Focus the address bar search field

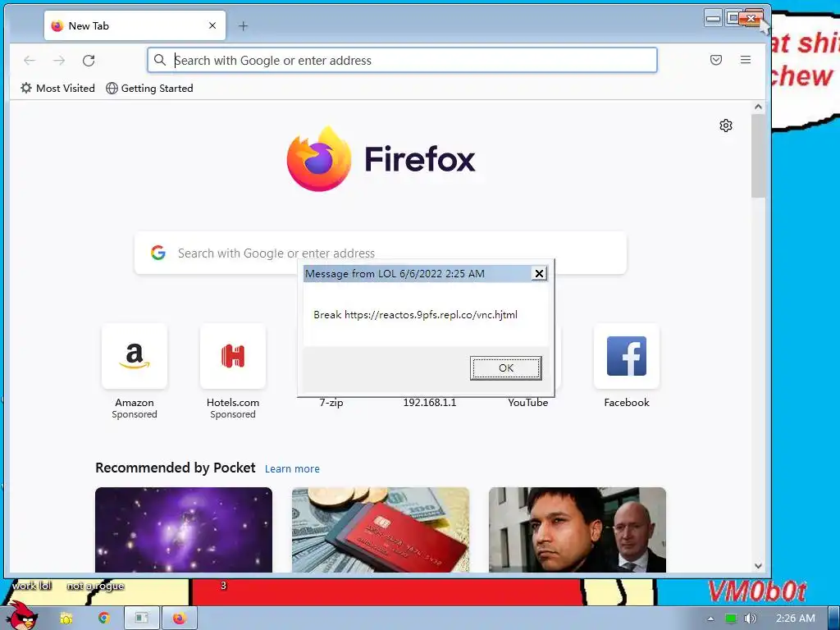402,60
